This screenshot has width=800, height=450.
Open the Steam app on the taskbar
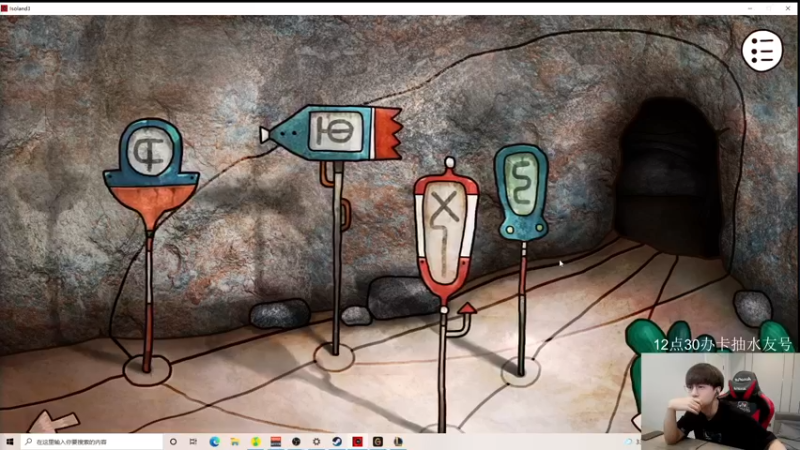tap(337, 441)
